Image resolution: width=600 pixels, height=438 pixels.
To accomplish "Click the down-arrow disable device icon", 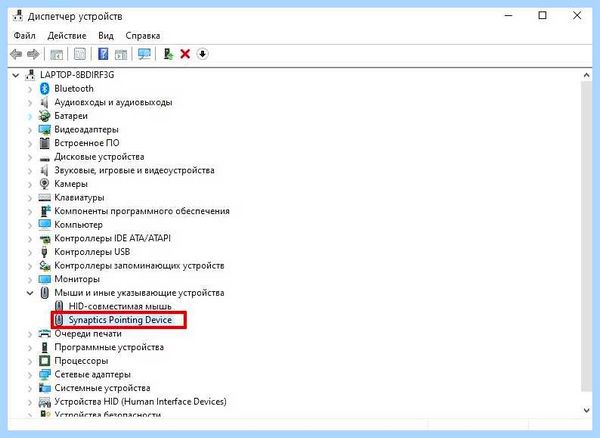I will [x=202, y=54].
